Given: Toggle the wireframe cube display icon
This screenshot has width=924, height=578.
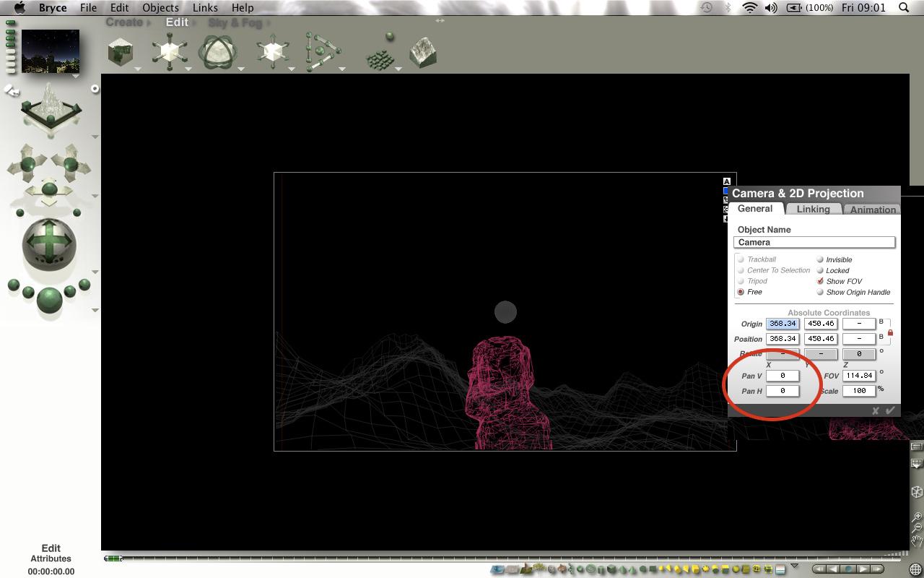Looking at the screenshot, I should point(917,492).
